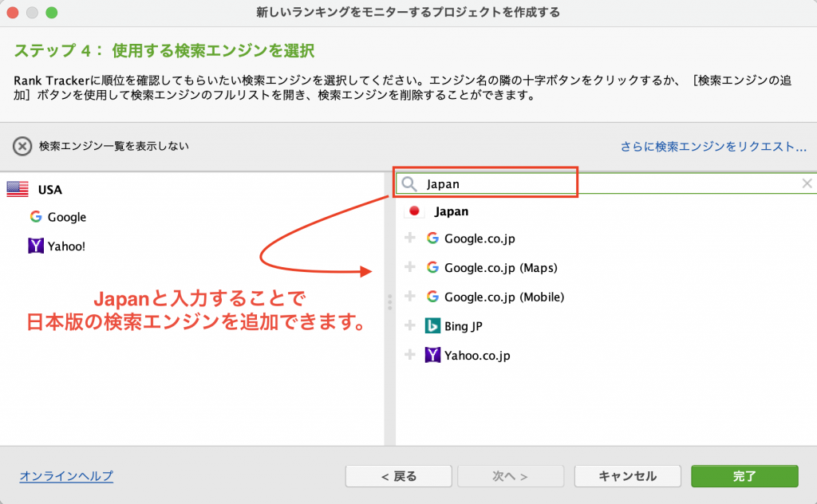Select the Google entry under USA
817x504 pixels.
pos(67,217)
